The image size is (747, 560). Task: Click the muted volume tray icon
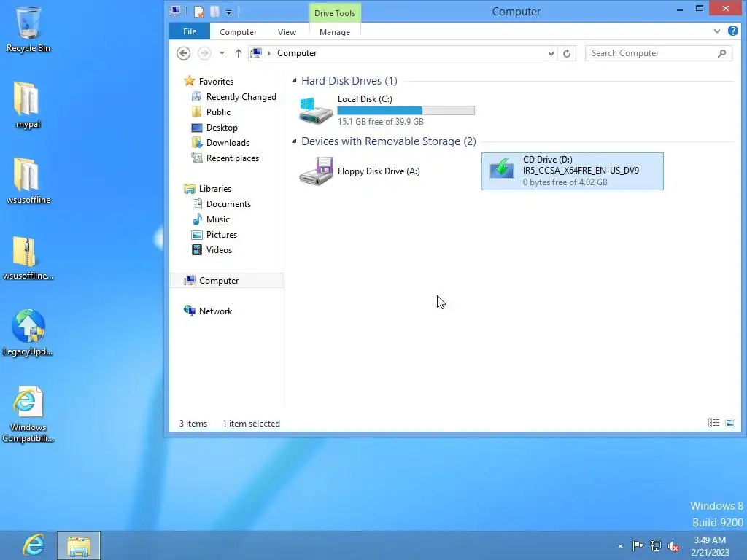point(673,546)
